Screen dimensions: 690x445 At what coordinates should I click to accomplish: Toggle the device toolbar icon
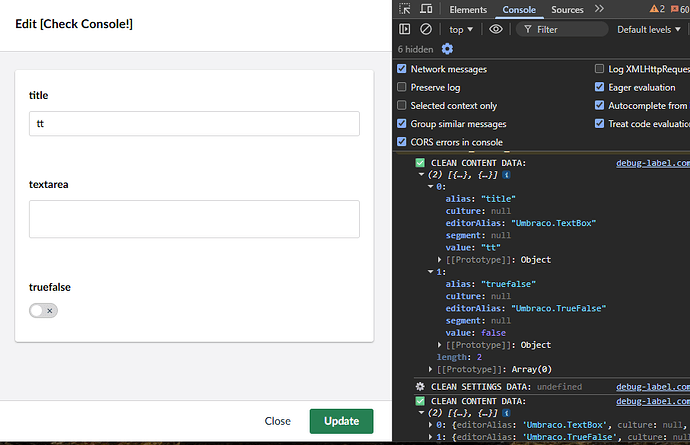pos(426,9)
